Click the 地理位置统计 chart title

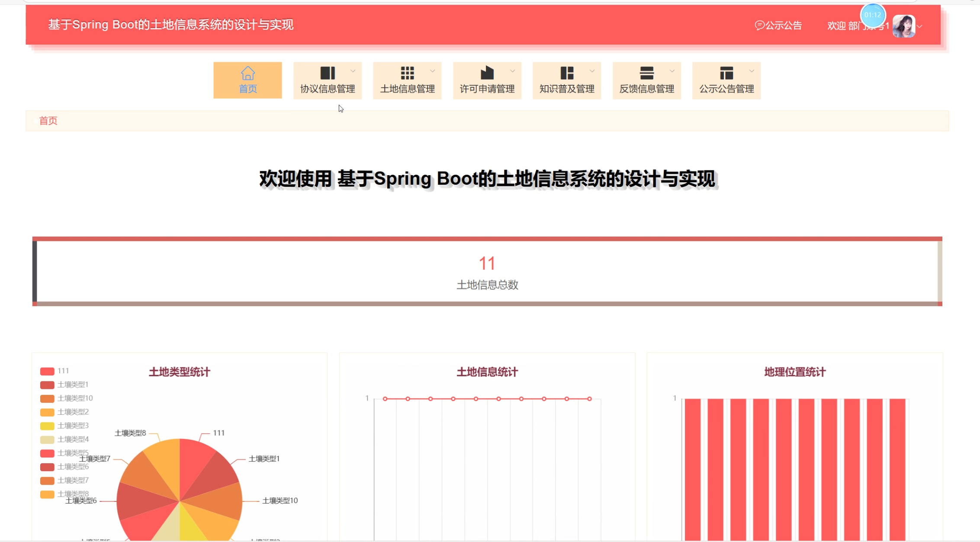point(795,372)
